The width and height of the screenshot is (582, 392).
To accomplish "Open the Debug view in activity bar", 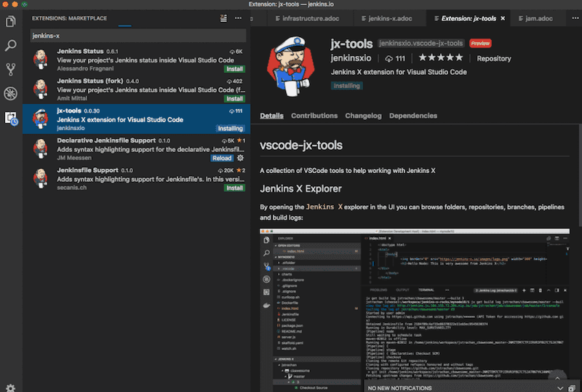I will 10,94.
